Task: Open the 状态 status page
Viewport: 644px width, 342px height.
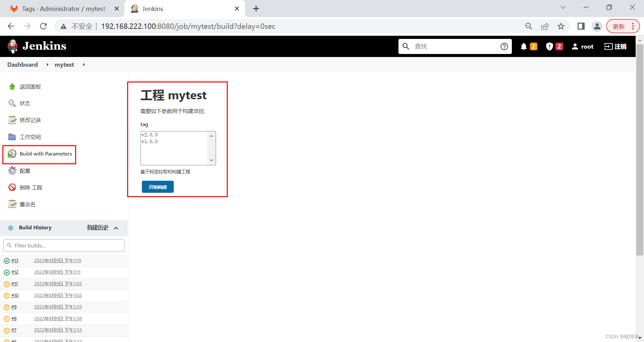Action: (x=25, y=104)
